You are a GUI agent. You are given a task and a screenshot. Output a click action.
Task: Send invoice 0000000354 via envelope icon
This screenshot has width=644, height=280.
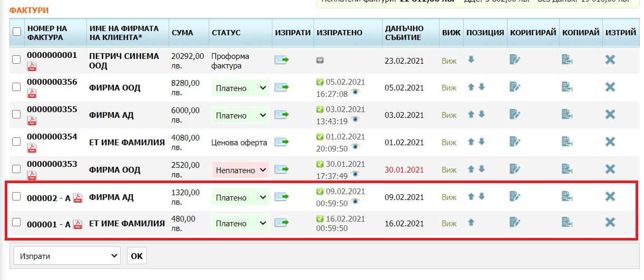coord(282,142)
